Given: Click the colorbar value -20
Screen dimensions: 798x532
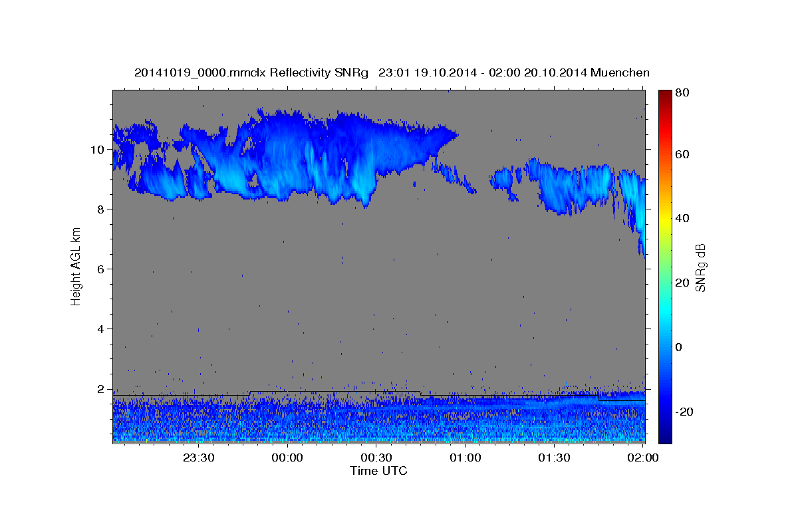Looking at the screenshot, I should click(684, 412).
